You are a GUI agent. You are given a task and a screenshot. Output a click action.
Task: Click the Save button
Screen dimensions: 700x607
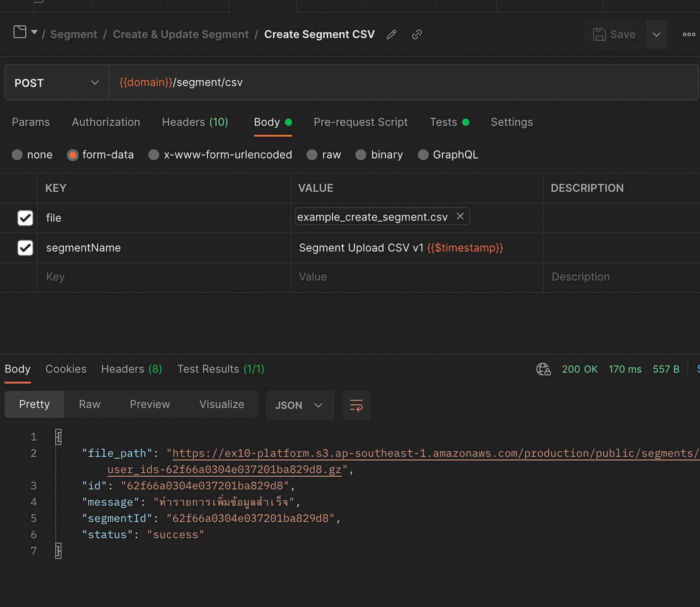(x=614, y=34)
